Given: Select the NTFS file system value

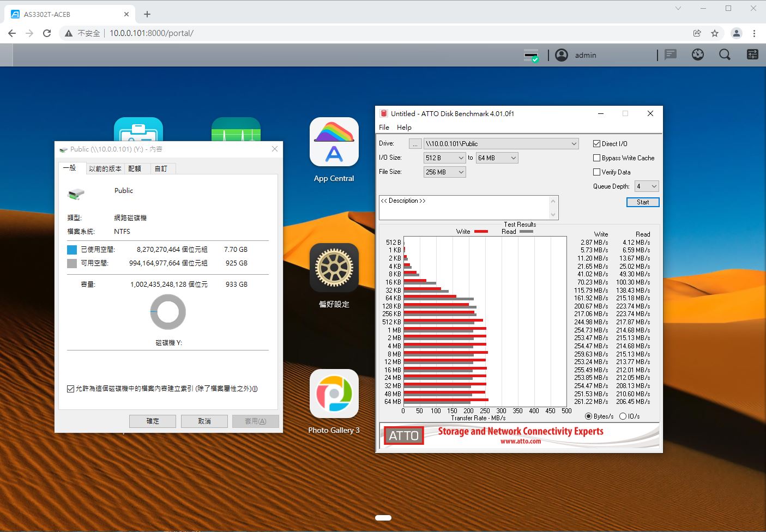Looking at the screenshot, I should point(122,232).
